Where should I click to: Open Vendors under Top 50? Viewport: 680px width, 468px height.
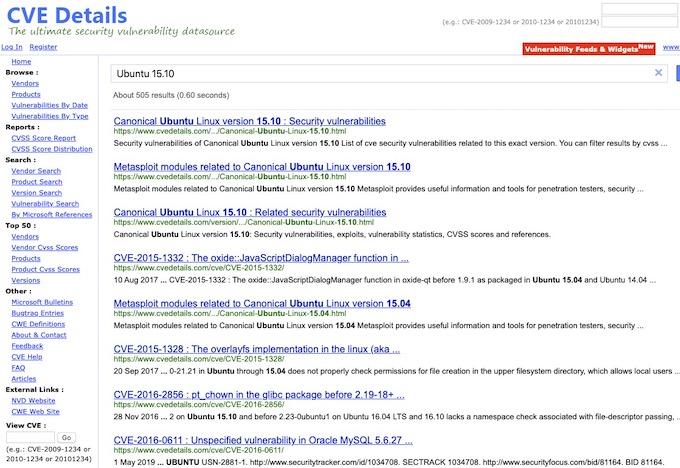click(25, 236)
